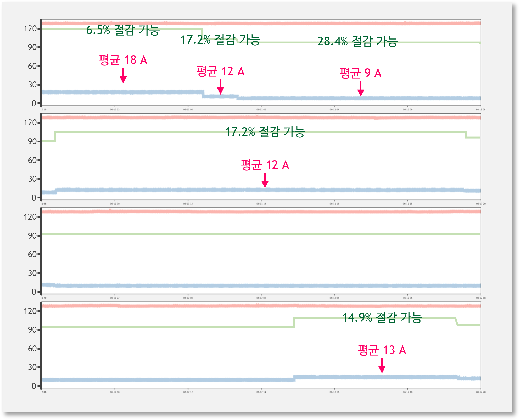This screenshot has height=420, width=520.
Task: Click the 06-12 16 tick on bottom chart
Action: [334, 392]
